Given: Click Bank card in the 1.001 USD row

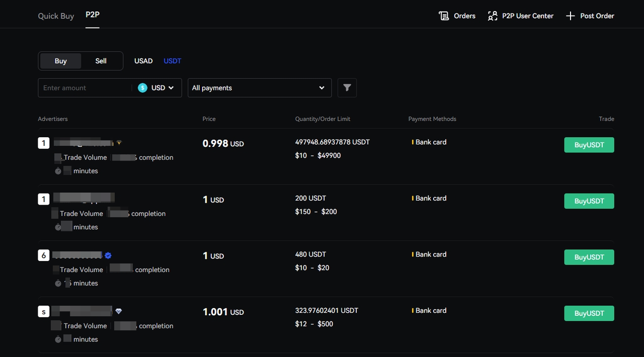Looking at the screenshot, I should click(x=431, y=311).
